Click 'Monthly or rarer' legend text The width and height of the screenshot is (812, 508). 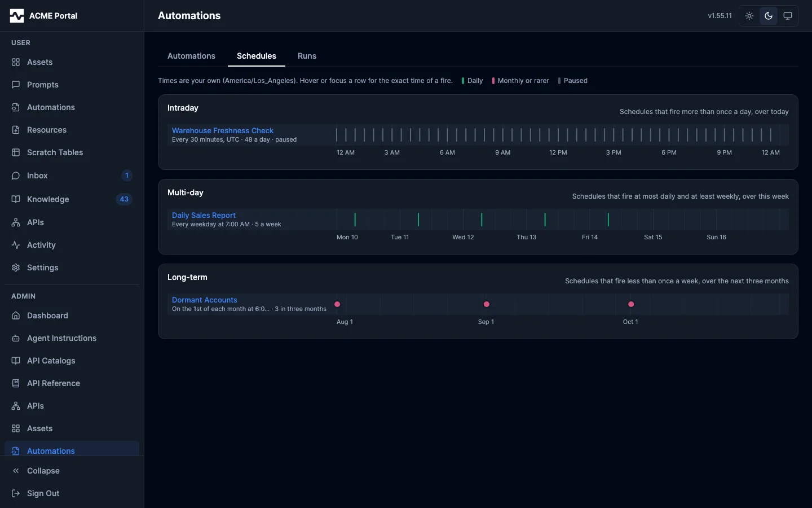(x=523, y=81)
